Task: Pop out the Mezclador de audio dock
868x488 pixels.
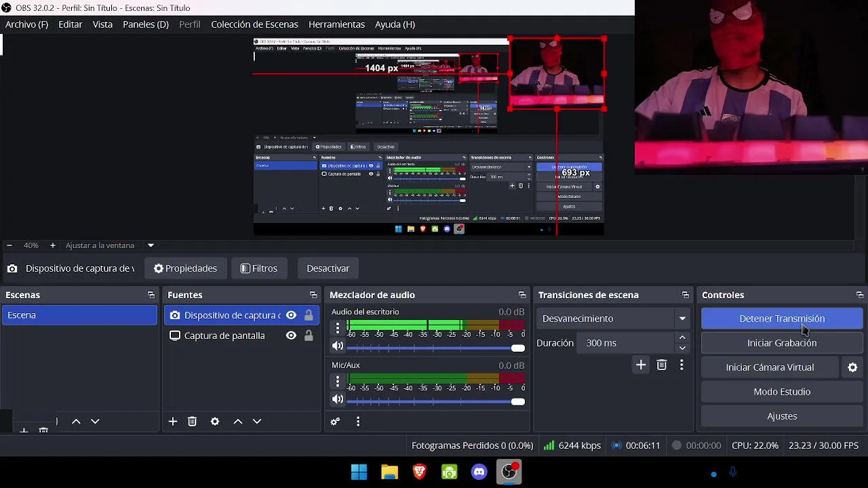Action: (x=522, y=295)
